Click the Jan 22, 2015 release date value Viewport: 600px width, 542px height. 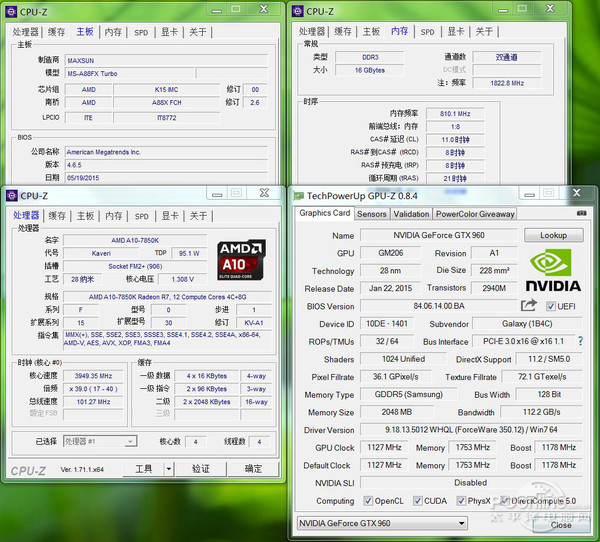click(x=390, y=288)
